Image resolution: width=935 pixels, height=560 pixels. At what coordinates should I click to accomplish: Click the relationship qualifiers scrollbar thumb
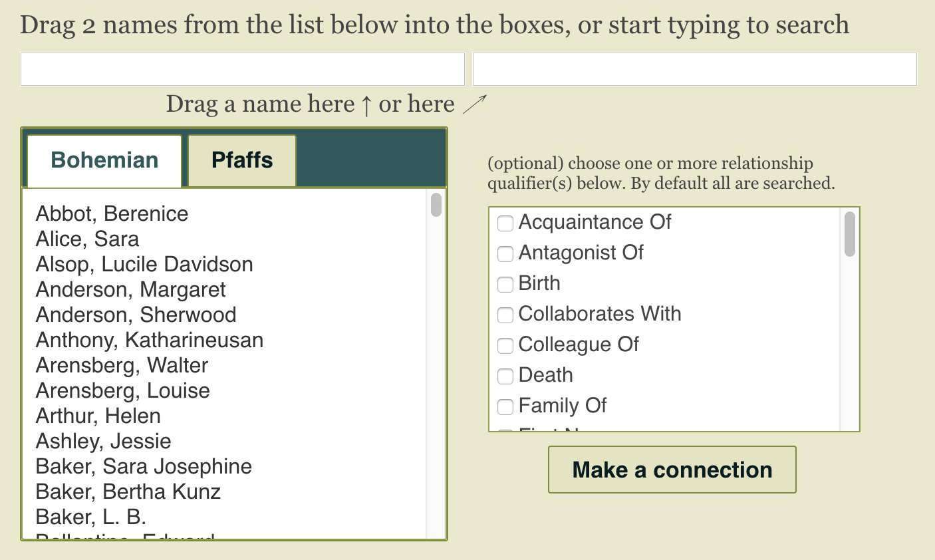click(849, 233)
